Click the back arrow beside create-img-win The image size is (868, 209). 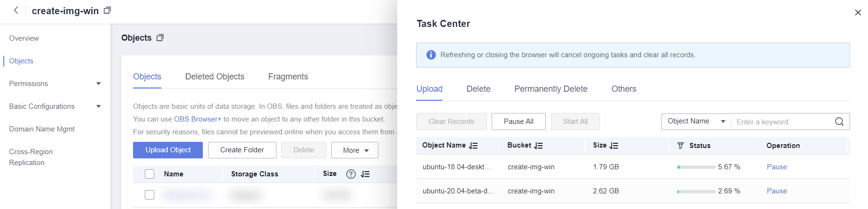point(16,10)
